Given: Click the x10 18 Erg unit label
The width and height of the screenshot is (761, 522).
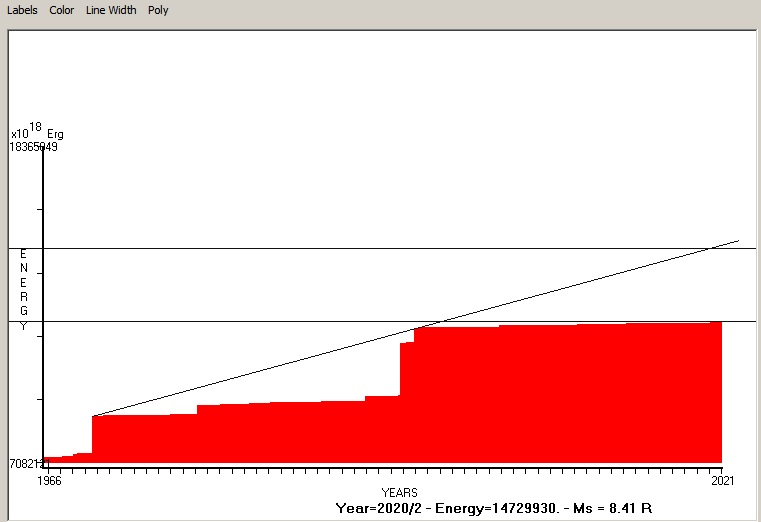Looking at the screenshot, I should point(37,132).
